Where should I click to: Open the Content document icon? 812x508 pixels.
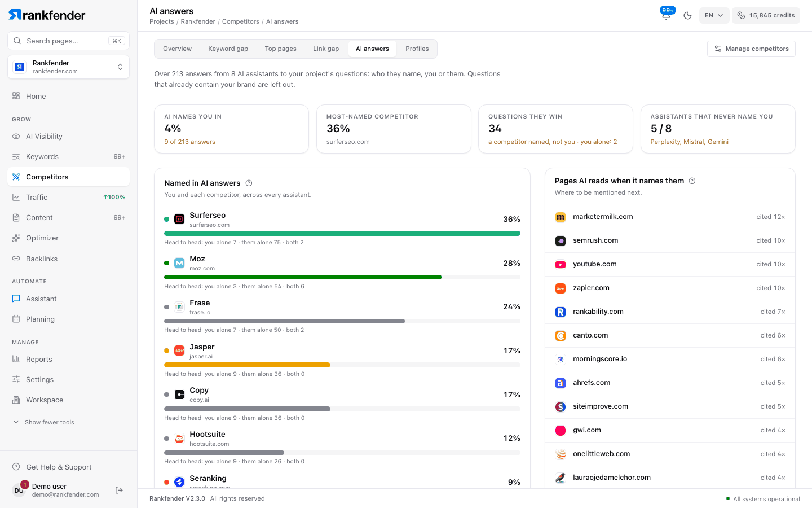[16, 218]
